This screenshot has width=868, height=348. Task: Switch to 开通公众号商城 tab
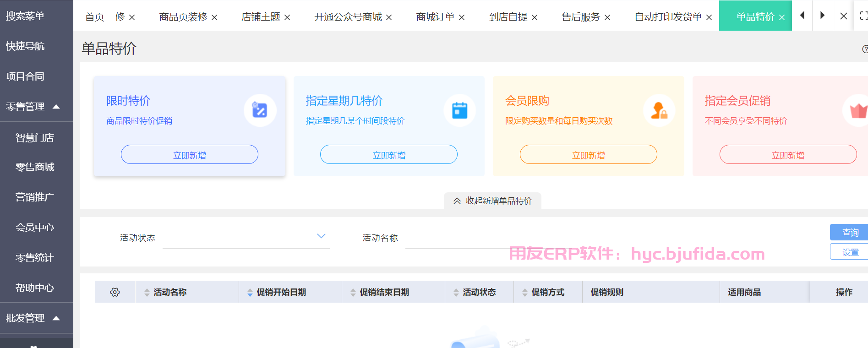pyautogui.click(x=348, y=17)
